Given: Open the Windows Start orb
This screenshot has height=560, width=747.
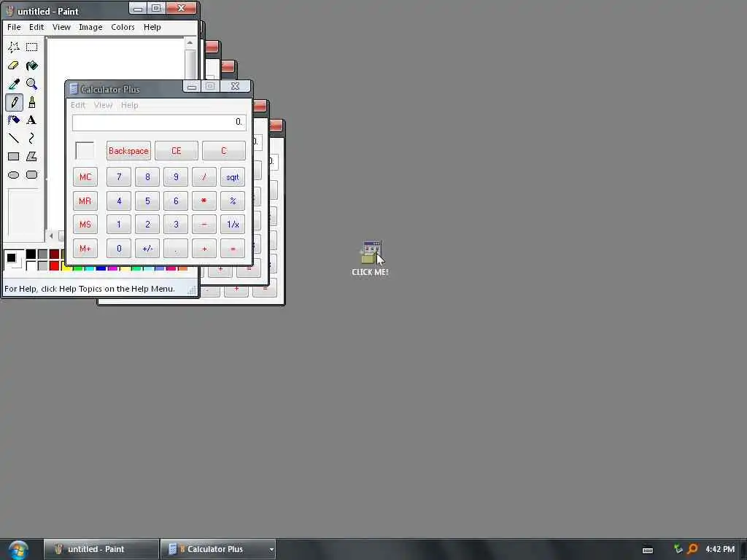Looking at the screenshot, I should (18, 550).
